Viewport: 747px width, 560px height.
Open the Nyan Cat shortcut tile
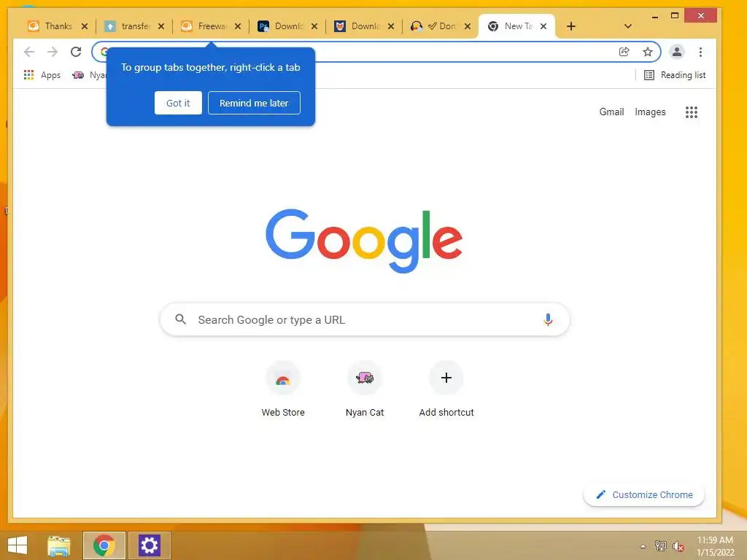click(x=365, y=378)
